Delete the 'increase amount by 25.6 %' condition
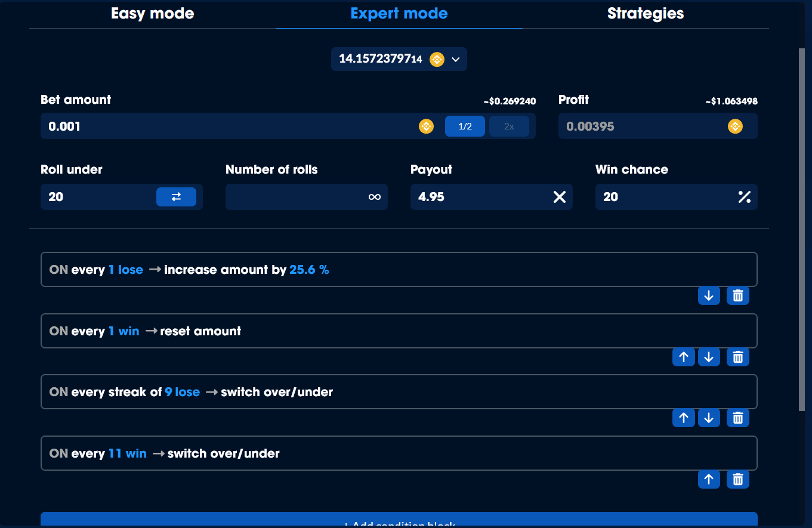This screenshot has width=812, height=528. 737,296
